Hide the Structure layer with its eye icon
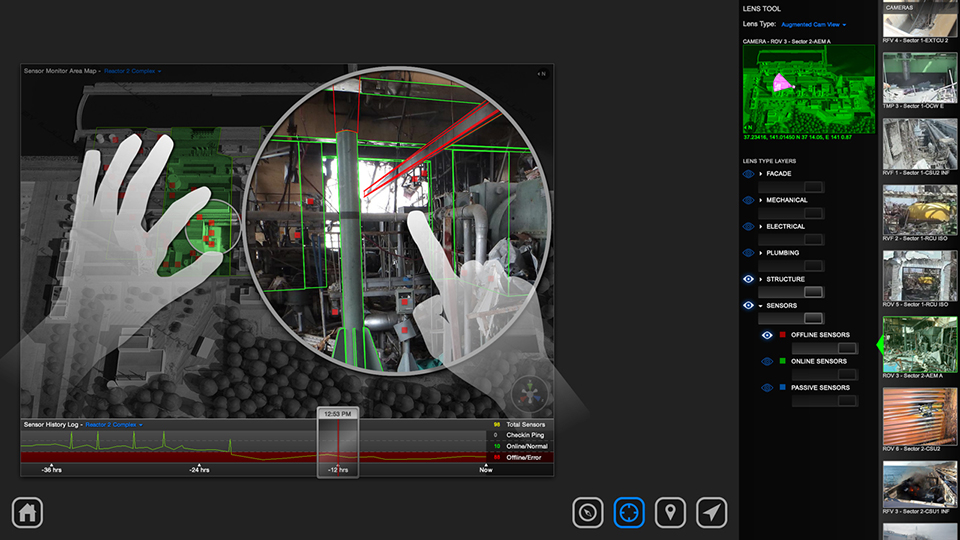Screen dimensions: 960x540 pyautogui.click(x=748, y=279)
